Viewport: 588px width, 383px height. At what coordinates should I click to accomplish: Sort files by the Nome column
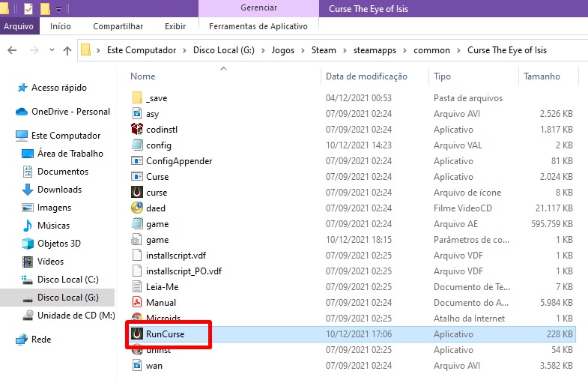coord(142,76)
